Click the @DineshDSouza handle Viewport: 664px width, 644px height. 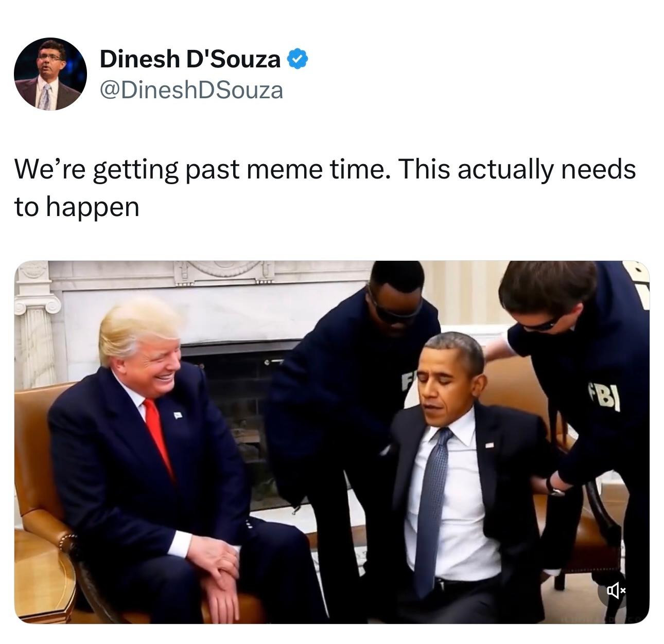click(191, 91)
